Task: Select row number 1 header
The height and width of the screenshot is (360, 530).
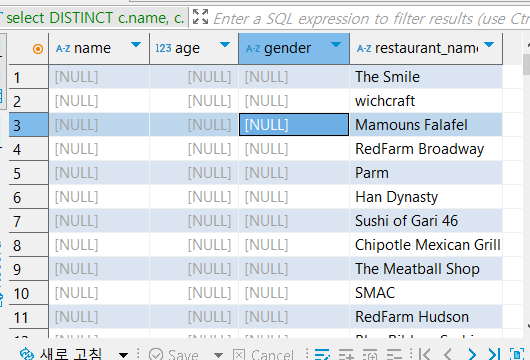Action: point(28,77)
